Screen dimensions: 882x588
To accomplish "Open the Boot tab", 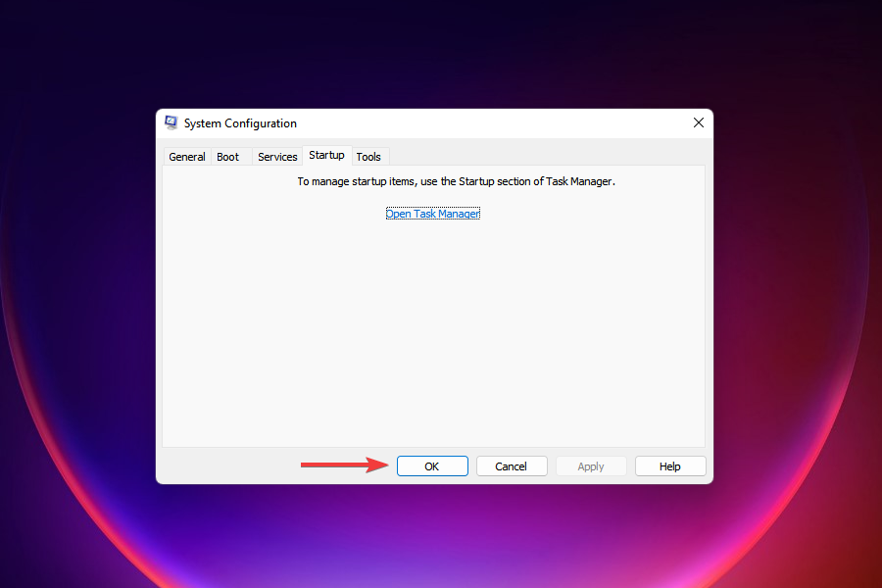I will coord(226,156).
